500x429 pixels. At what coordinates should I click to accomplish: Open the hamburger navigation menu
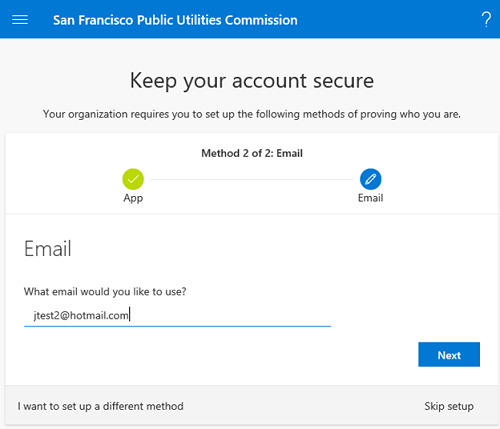(x=20, y=20)
